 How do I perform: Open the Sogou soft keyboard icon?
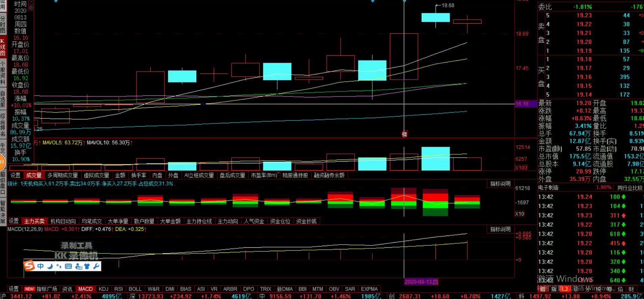coord(68,266)
